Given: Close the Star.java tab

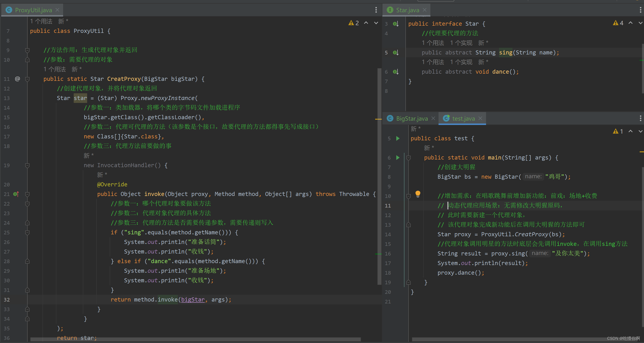Looking at the screenshot, I should (x=425, y=10).
